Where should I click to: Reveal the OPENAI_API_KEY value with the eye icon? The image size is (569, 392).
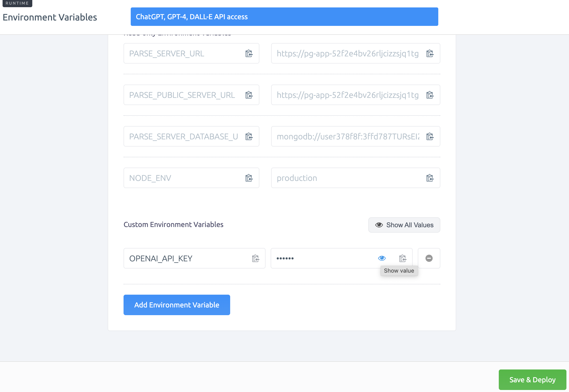(382, 258)
